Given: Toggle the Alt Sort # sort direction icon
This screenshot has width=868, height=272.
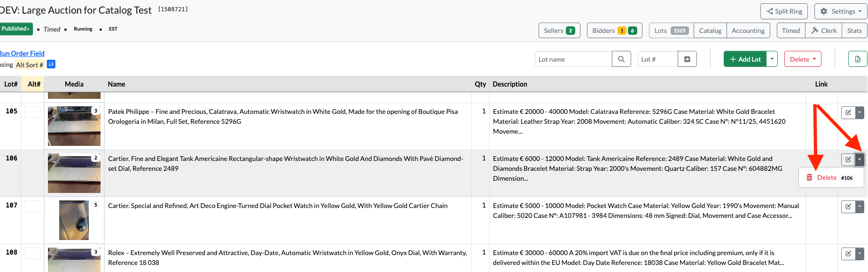Looking at the screenshot, I should tap(51, 64).
